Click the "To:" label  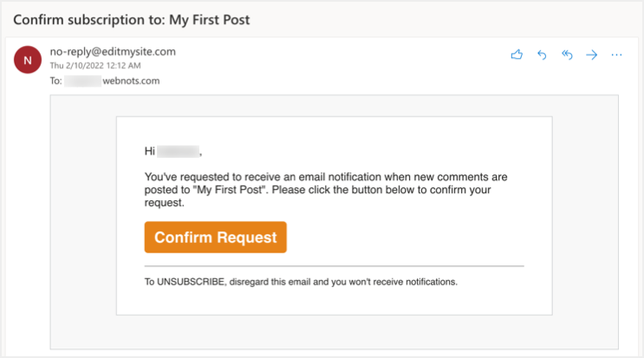pos(56,81)
